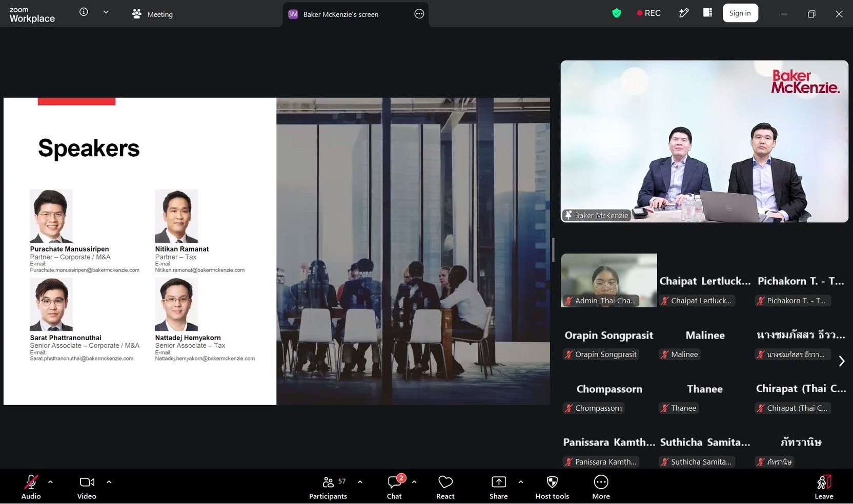Select Panissara Kamth... participant tile
This screenshot has height=504, width=853.
coord(609,442)
